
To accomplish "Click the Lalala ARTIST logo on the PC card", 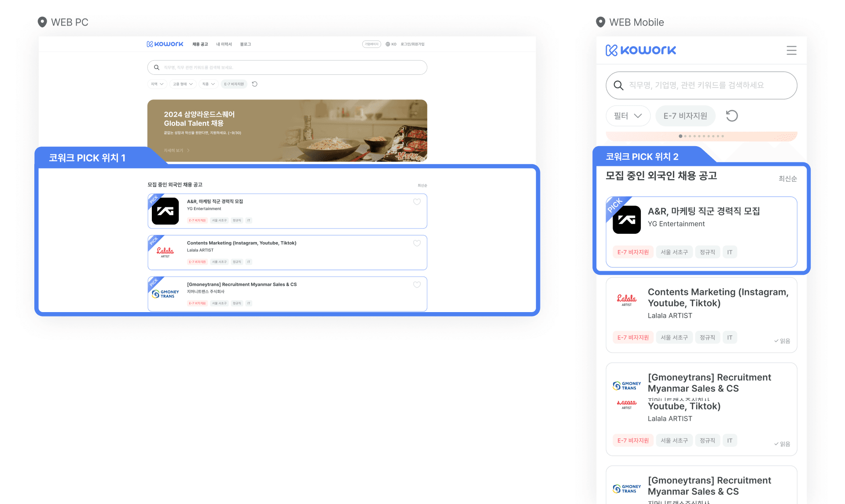I will click(165, 252).
